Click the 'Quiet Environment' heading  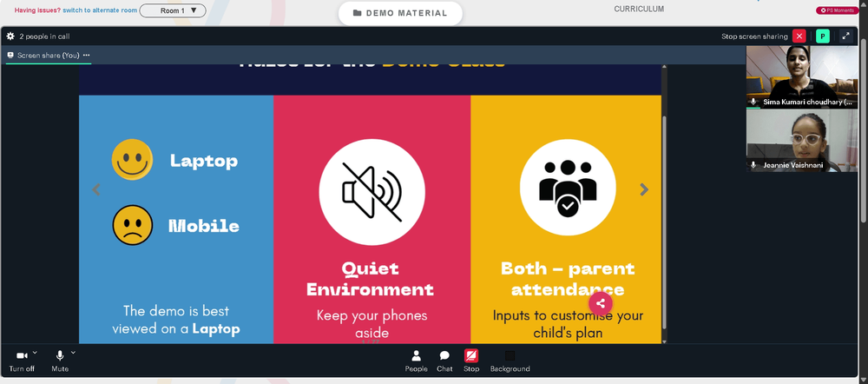coord(371,279)
